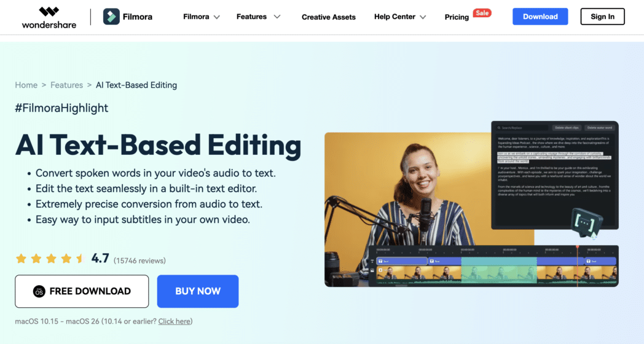Click the speech bubble caption icon
Viewport: 644px width, 344px height.
[x=586, y=222]
